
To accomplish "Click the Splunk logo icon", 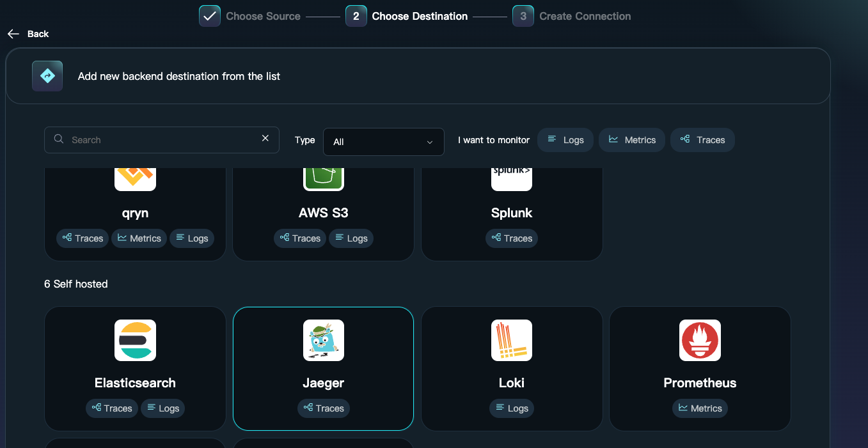I will coord(511,178).
